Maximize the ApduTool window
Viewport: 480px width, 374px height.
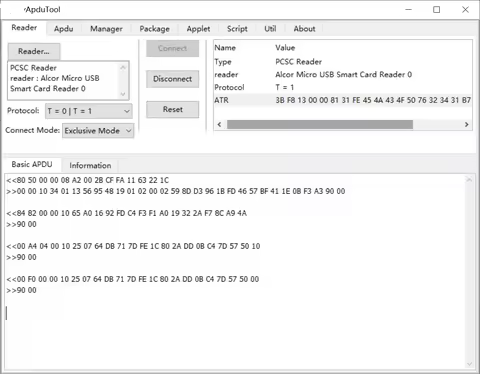coord(436,10)
